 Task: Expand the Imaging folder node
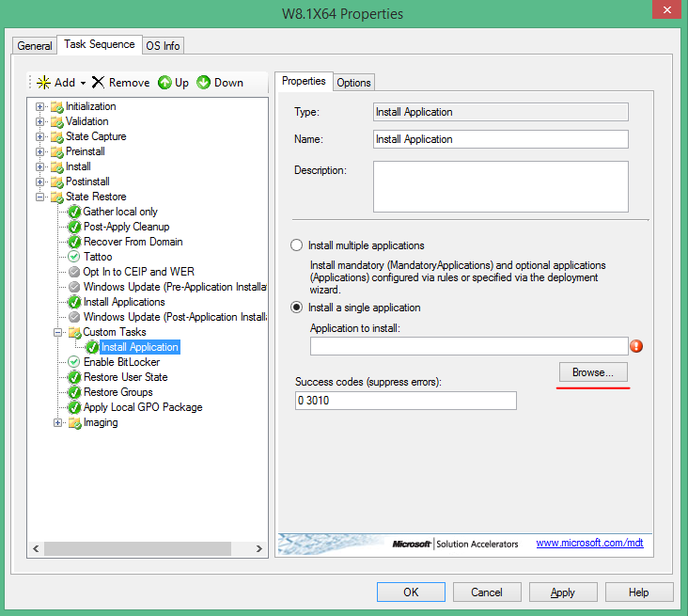coord(58,422)
